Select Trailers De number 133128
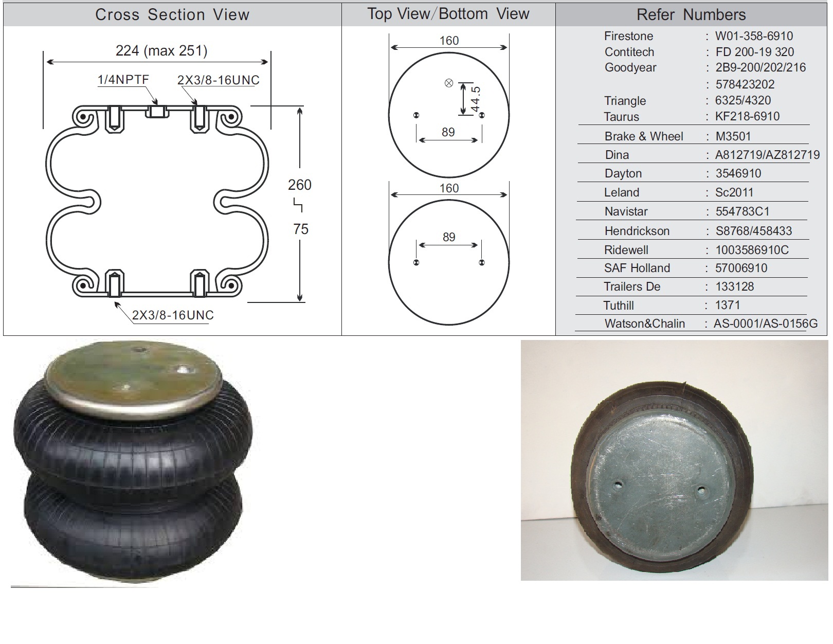This screenshot has height=644, width=833. click(734, 287)
